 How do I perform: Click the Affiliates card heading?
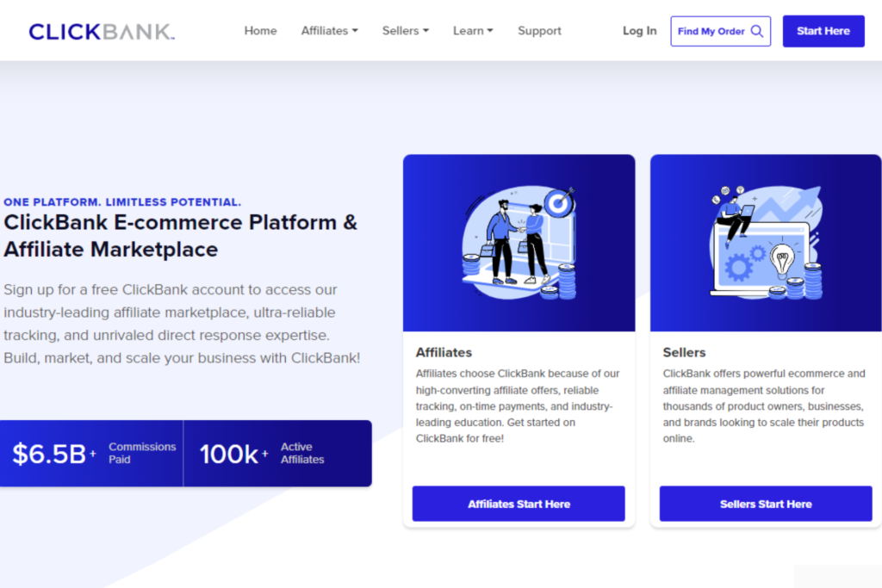click(444, 352)
